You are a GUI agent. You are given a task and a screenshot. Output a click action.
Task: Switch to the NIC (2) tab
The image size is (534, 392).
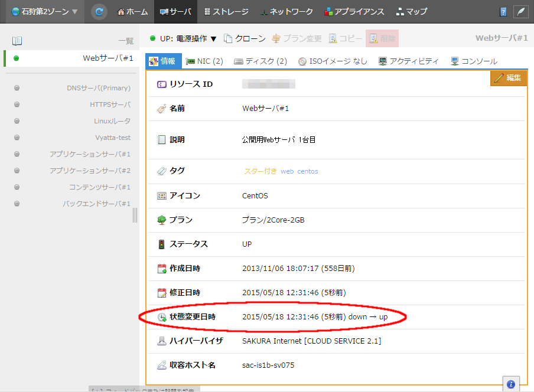pos(204,61)
